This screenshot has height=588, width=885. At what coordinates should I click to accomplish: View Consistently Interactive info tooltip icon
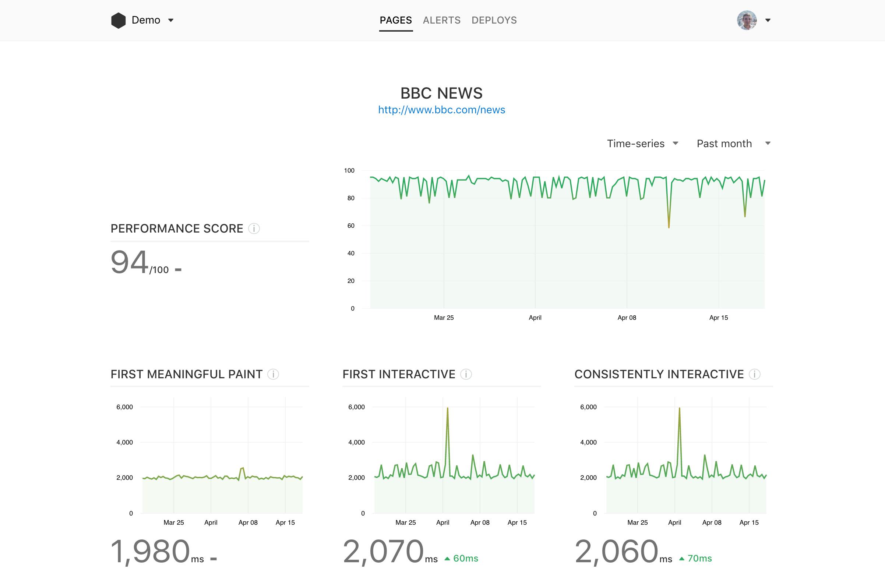tap(754, 374)
